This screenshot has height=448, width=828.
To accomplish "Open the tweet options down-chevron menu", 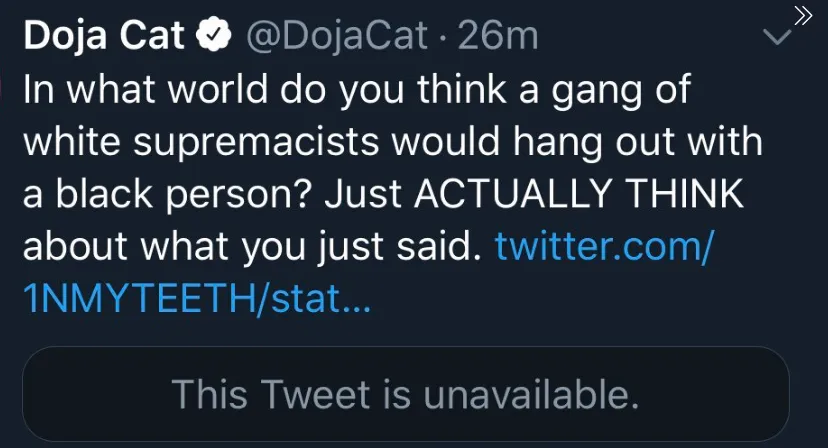I will pos(777,37).
